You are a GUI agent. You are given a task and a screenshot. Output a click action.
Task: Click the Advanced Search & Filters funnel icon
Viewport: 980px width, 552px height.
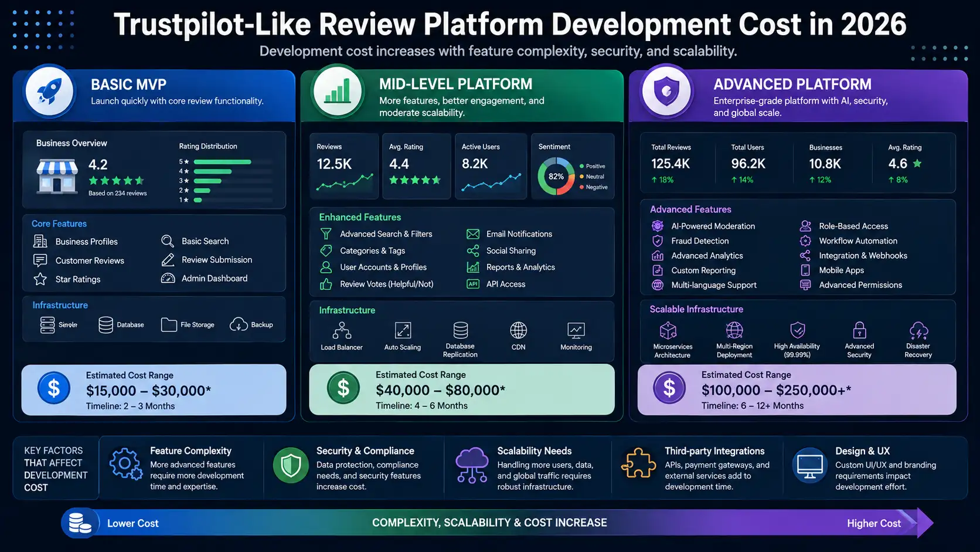pos(326,233)
